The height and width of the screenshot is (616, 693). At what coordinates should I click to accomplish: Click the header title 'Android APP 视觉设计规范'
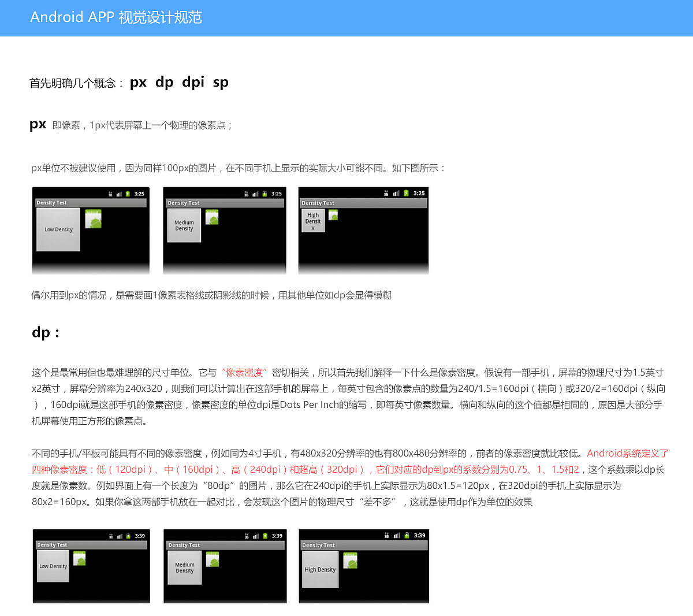click(116, 17)
